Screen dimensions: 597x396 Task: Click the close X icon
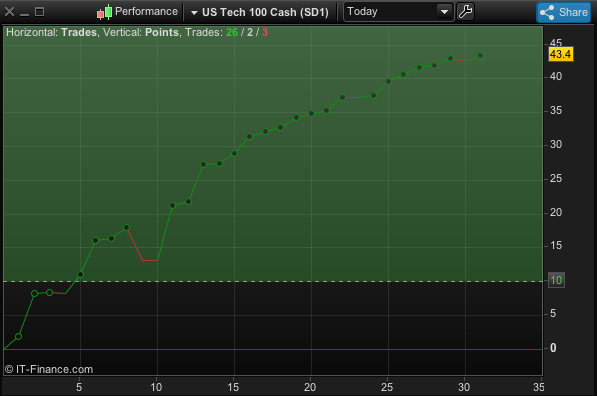(x=10, y=12)
